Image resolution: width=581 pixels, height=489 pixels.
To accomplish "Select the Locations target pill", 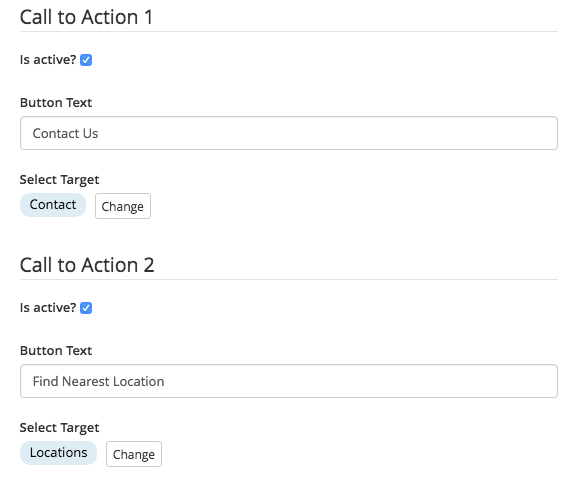I will pyautogui.click(x=59, y=452).
